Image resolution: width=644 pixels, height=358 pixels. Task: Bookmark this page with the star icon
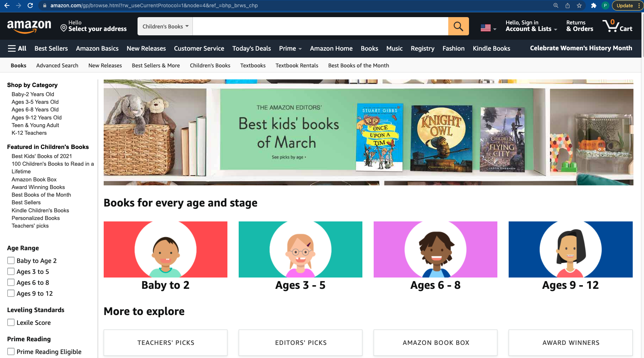[x=579, y=5]
